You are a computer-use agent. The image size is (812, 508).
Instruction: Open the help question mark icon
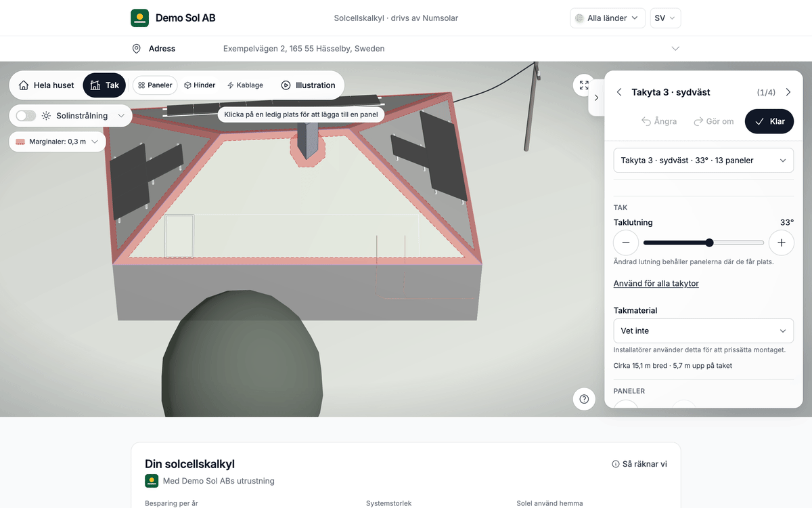[584, 398]
